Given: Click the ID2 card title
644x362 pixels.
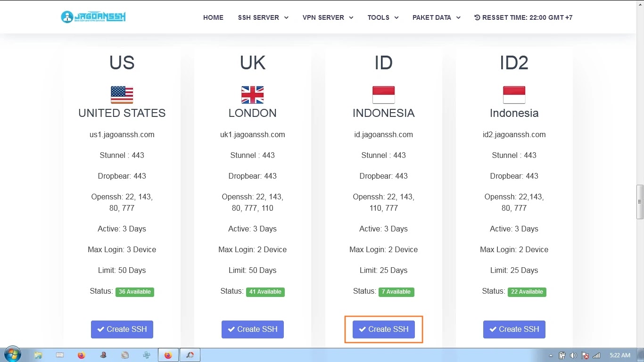Looking at the screenshot, I should click(514, 63).
